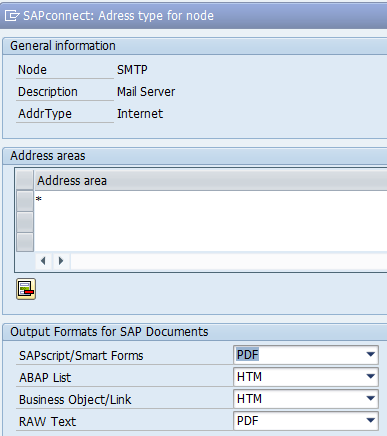Select the third address area row
This screenshot has width=387, height=436.
[25, 242]
